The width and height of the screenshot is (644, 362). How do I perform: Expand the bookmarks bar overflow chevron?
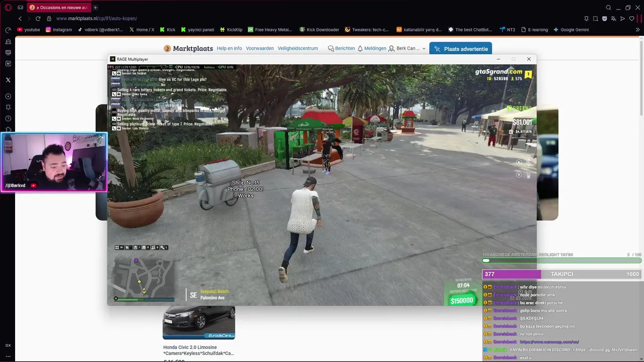[638, 30]
